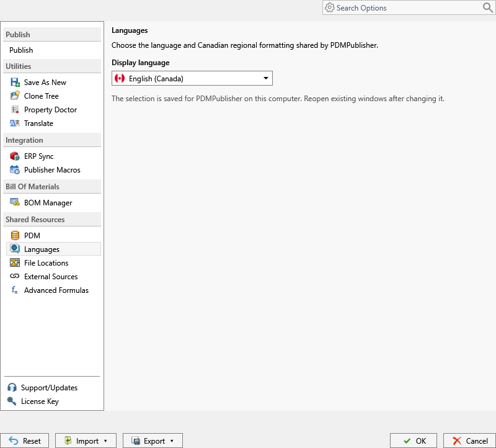
Task: Select the Publisher Macros entry
Action: coord(53,169)
